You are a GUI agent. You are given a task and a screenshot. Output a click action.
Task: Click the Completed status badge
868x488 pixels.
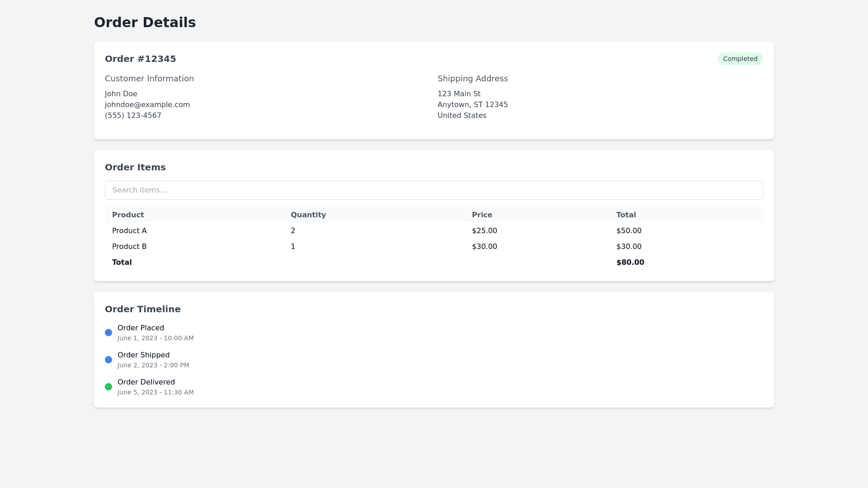point(740,59)
